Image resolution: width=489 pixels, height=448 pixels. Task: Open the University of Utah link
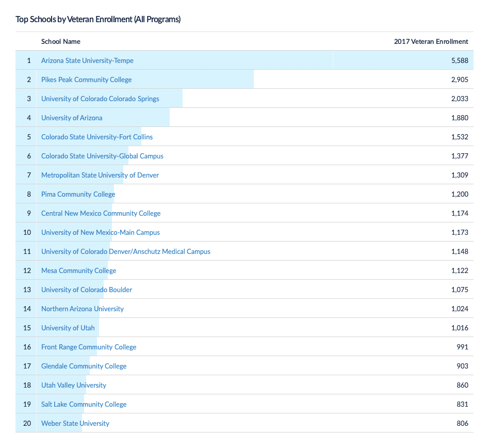68,328
